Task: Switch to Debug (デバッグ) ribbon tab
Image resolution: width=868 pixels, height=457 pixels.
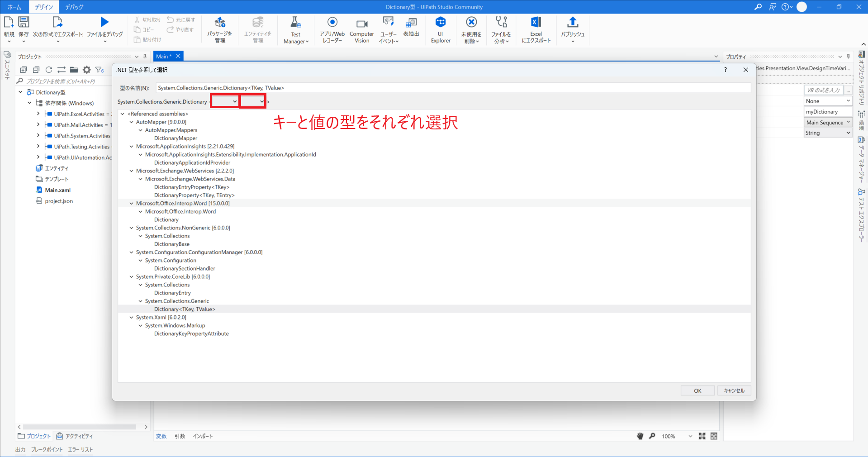Action: tap(74, 7)
